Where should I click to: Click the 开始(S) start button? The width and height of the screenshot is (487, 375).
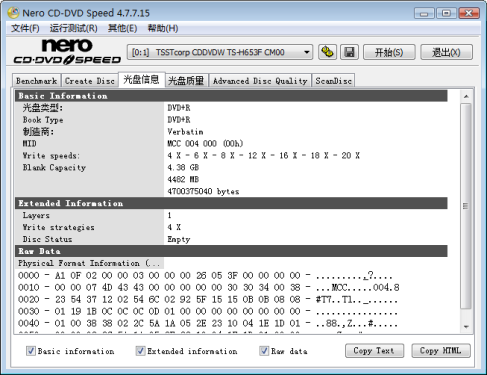[x=389, y=52]
